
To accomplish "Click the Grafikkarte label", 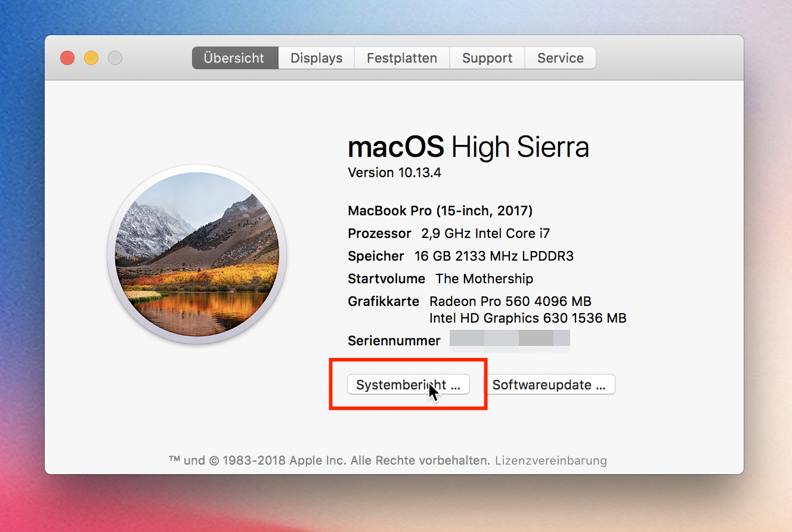I will pos(383,301).
